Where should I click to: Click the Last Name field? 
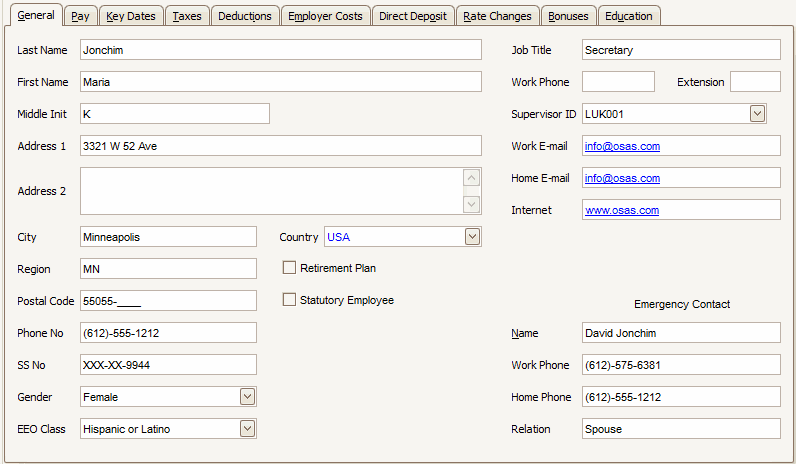(280, 50)
